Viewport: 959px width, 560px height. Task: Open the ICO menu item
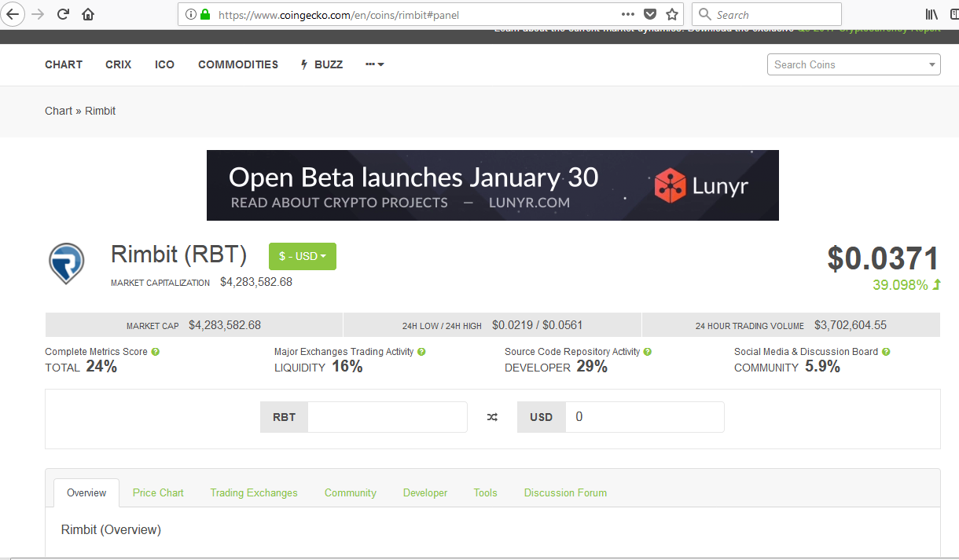pyautogui.click(x=165, y=64)
